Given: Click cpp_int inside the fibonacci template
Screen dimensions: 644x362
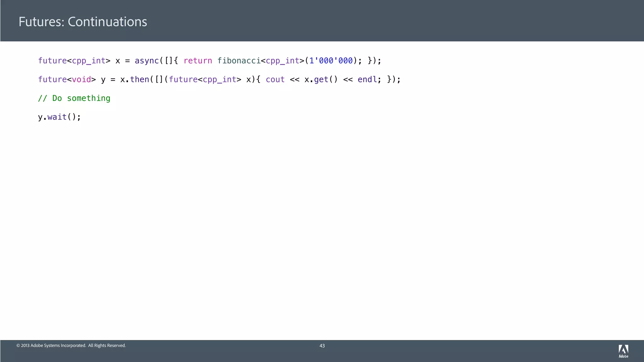Looking at the screenshot, I should (x=282, y=61).
